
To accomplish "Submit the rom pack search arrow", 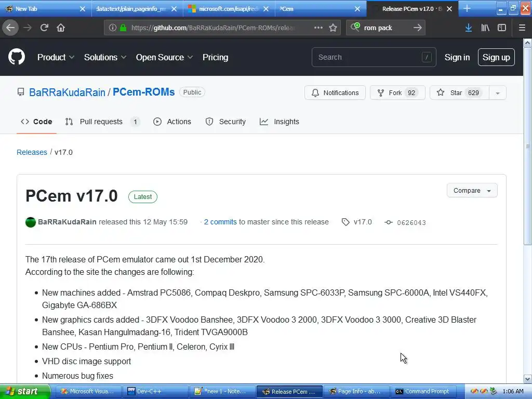I will 418,28.
